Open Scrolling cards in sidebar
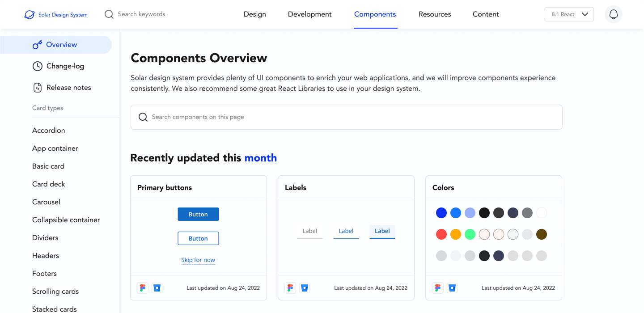This screenshot has height=313, width=644. [x=55, y=292]
